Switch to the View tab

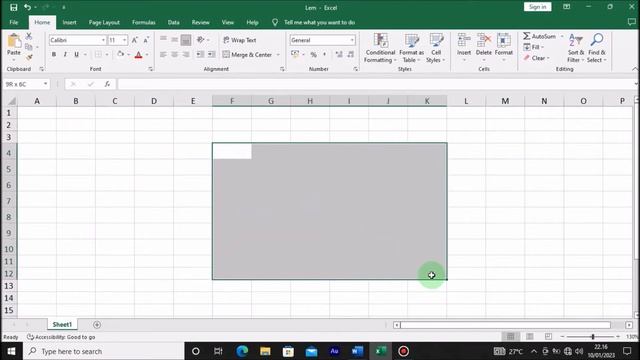tap(228, 22)
